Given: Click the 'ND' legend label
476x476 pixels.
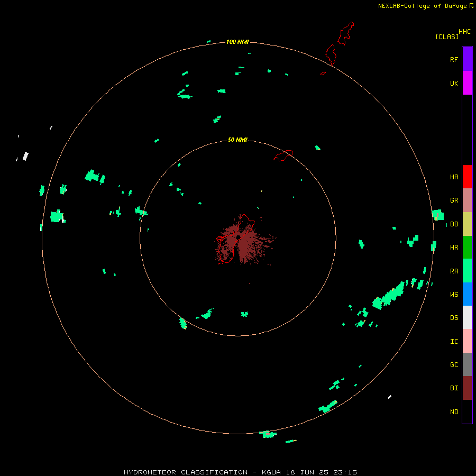Looking at the screenshot, I should click(x=454, y=412).
